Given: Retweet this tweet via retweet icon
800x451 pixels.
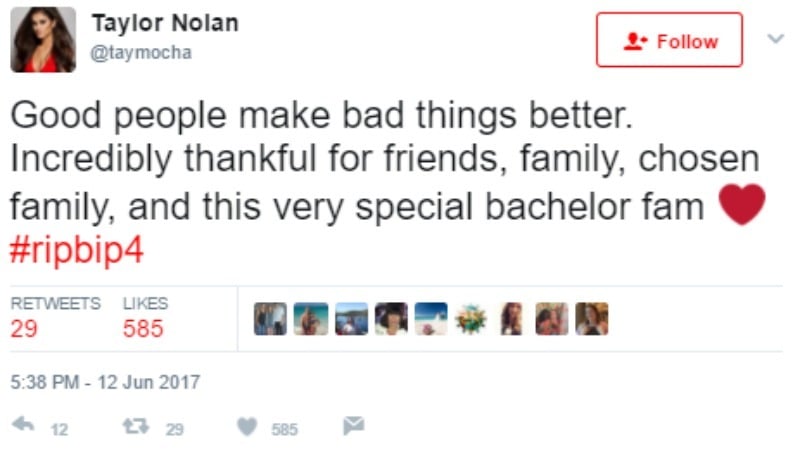Looking at the screenshot, I should [133, 427].
